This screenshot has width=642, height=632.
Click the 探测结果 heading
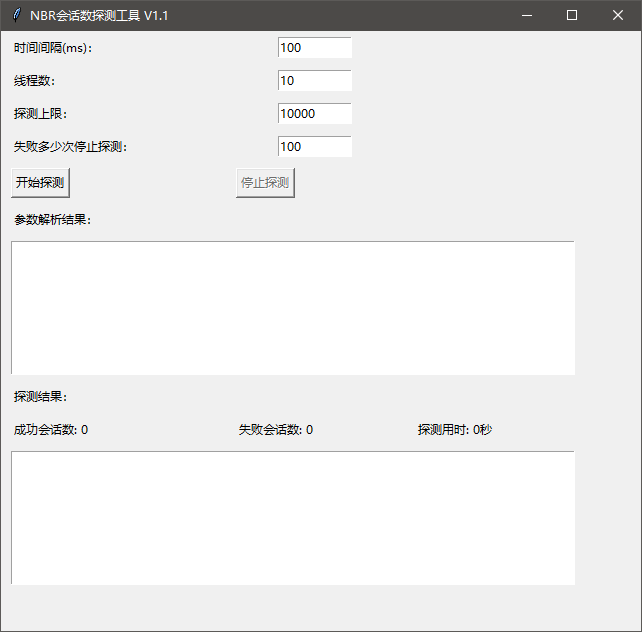click(41, 397)
